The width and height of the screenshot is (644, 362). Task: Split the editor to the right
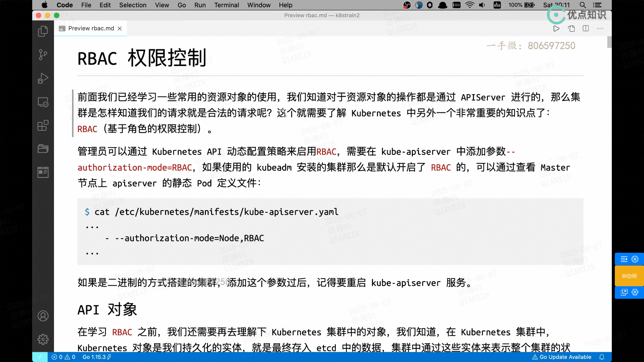pyautogui.click(x=586, y=28)
